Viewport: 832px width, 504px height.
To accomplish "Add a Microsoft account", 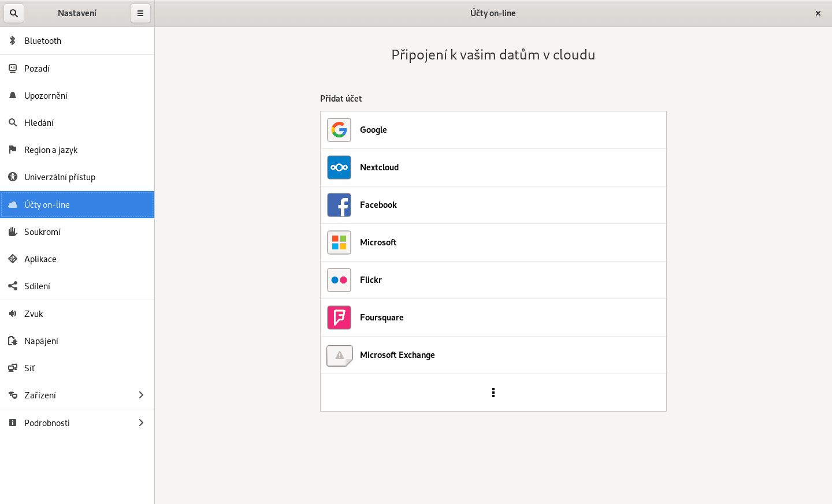I will click(493, 242).
